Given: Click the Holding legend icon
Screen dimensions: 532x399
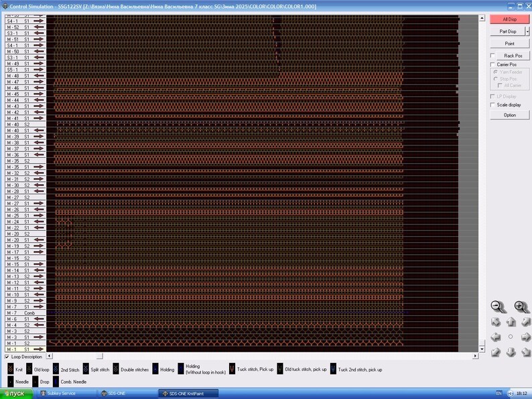Looking at the screenshot, I should pyautogui.click(x=155, y=369).
